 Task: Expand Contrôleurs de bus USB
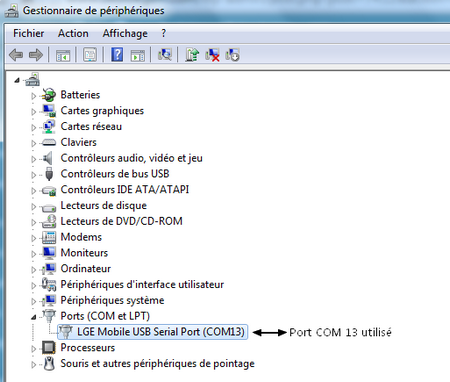[x=34, y=175]
